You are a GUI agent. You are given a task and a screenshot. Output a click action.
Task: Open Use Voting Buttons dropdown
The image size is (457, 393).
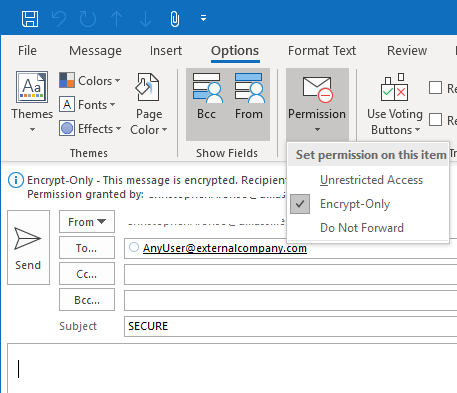[395, 104]
